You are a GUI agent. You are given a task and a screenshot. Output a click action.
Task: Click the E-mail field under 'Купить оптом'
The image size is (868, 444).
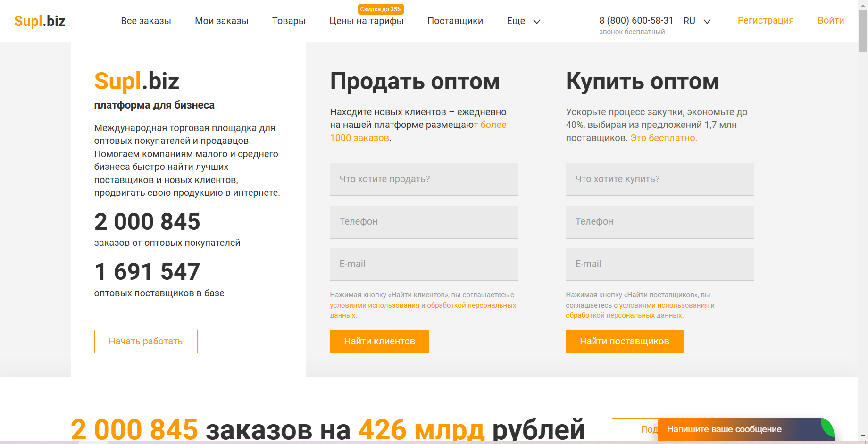click(659, 264)
